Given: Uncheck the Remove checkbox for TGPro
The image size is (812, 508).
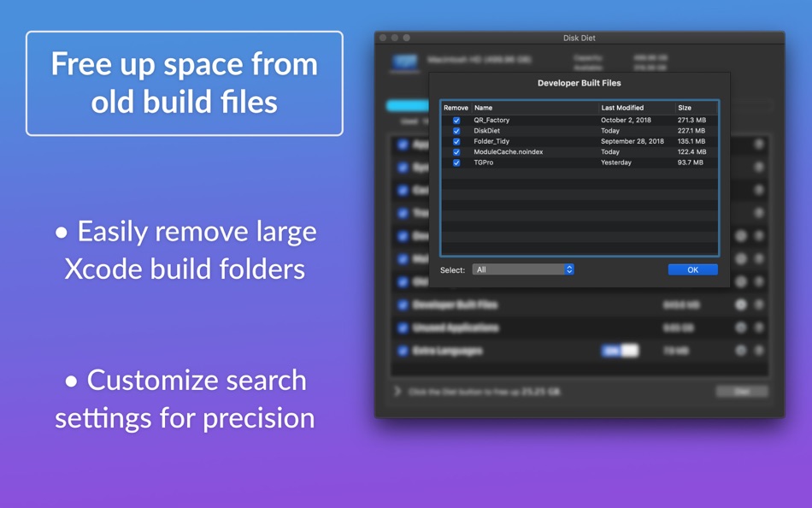Looking at the screenshot, I should coord(456,162).
